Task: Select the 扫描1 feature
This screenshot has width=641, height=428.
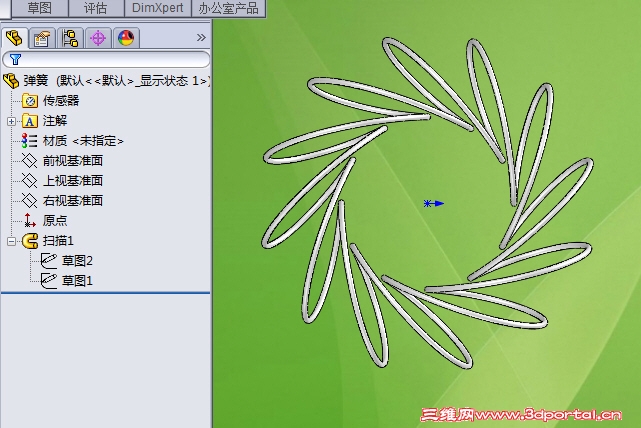Action: [x=58, y=241]
